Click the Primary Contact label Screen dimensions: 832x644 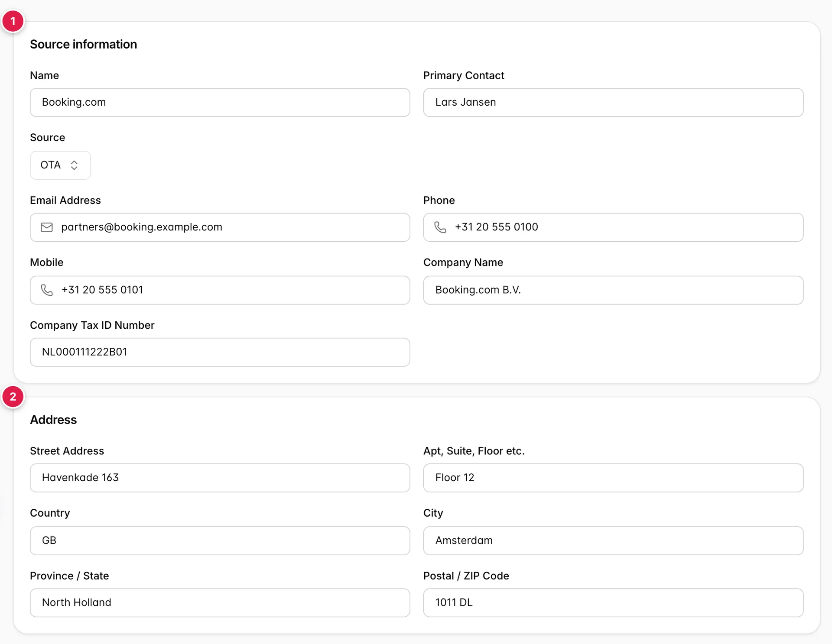464,75
